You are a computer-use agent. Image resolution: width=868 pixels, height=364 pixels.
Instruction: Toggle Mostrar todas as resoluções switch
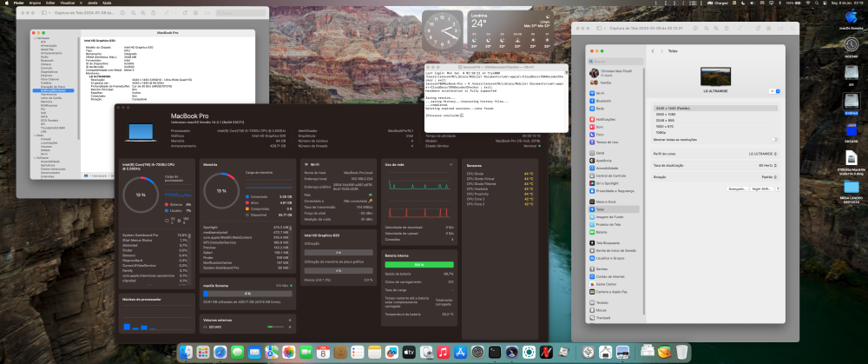point(774,140)
